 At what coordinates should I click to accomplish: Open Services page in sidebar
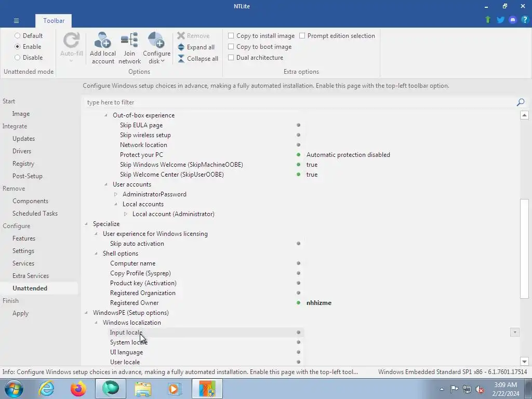(23, 263)
